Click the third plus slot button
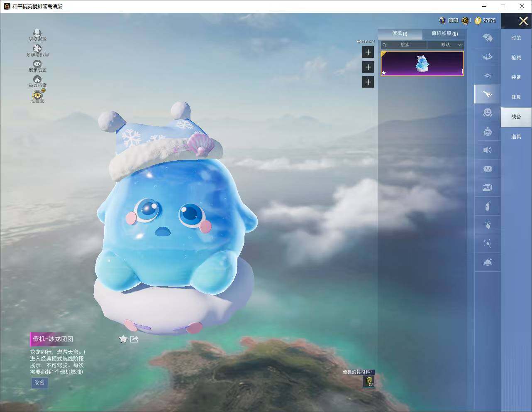Viewport: 532px width, 412px height. click(368, 82)
